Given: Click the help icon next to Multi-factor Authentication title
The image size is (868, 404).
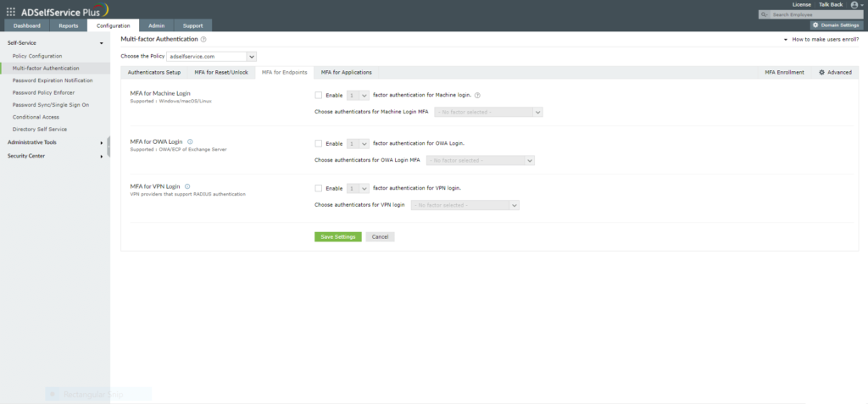Looking at the screenshot, I should pos(203,39).
